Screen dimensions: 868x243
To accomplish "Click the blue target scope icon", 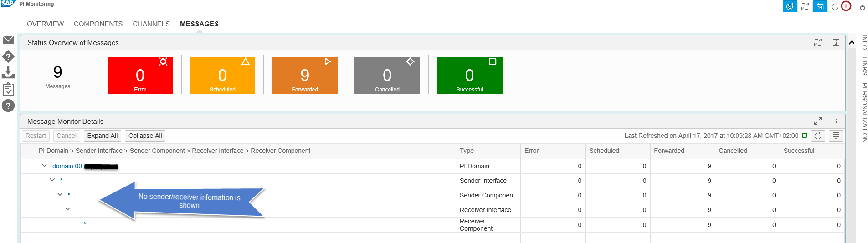I will click(x=790, y=7).
